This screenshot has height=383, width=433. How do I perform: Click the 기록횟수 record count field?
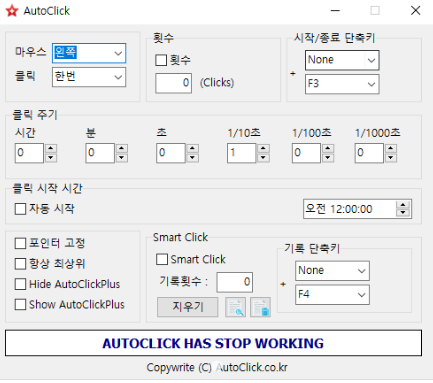235,282
